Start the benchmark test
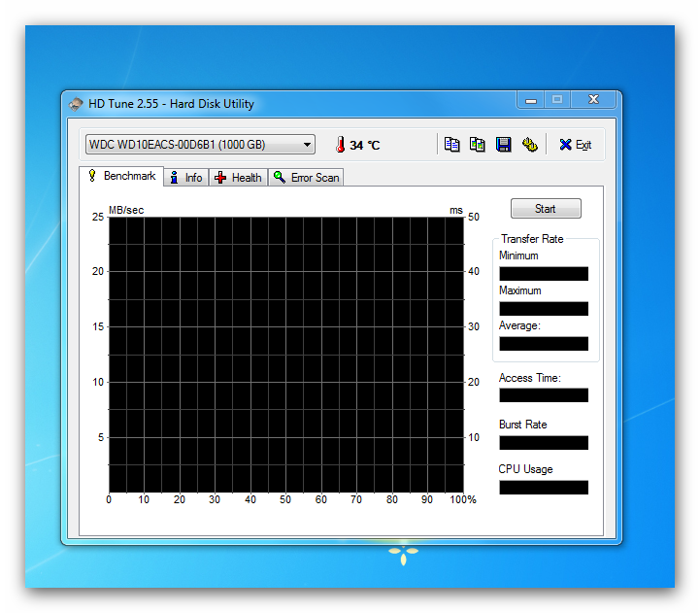This screenshot has height=613, width=700. click(546, 209)
